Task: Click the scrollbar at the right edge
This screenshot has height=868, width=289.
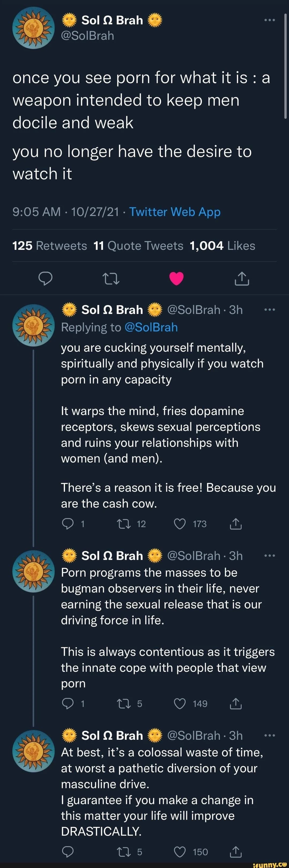Action: [x=286, y=67]
